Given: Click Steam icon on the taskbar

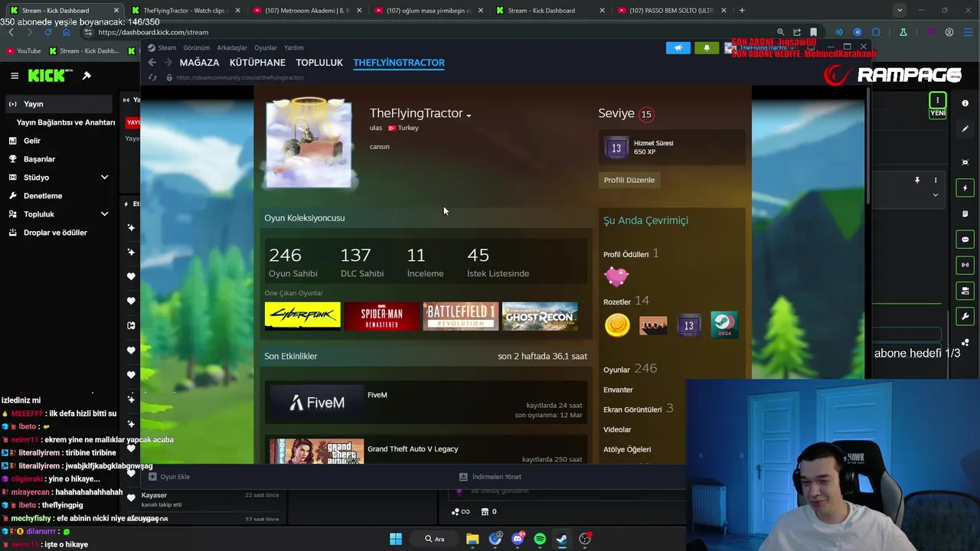Looking at the screenshot, I should pos(562,539).
